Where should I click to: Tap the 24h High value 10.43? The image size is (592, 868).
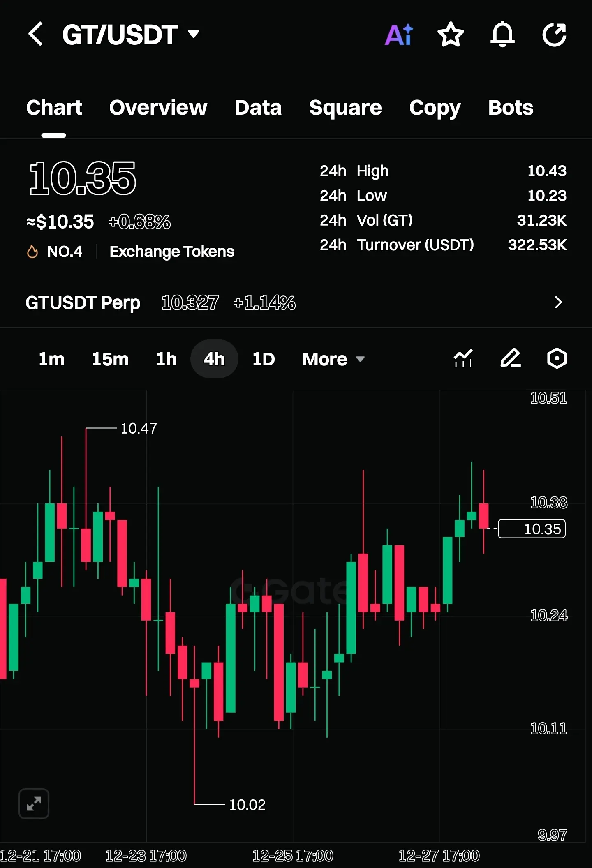coord(547,171)
